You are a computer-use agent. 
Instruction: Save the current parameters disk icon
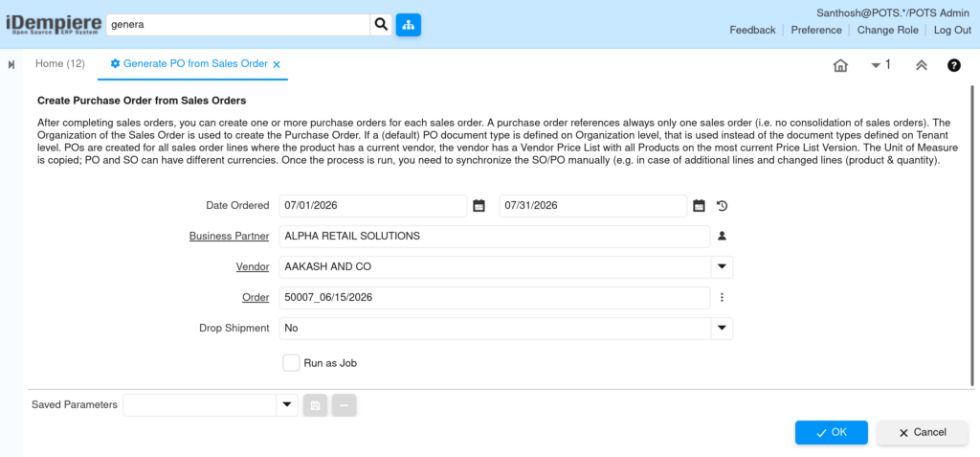tap(315, 405)
